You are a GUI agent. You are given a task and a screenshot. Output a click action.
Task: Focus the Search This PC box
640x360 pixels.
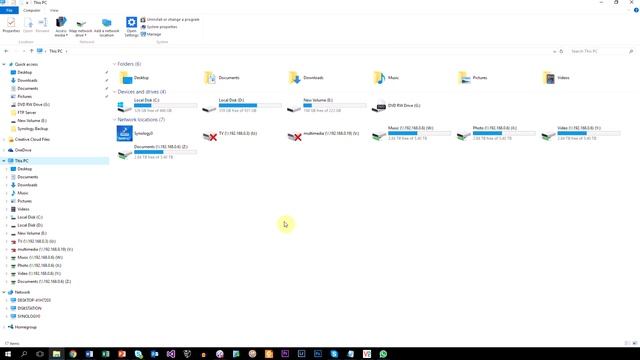click(601, 51)
